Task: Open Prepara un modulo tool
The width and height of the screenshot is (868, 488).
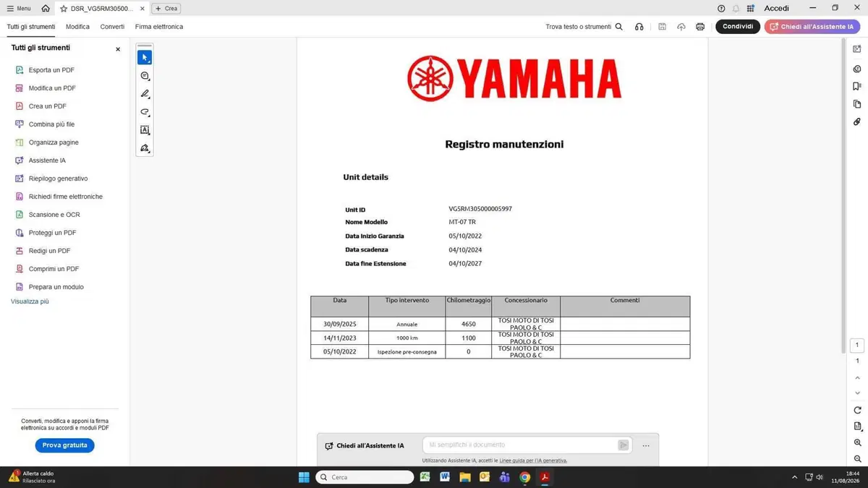Action: (56, 287)
